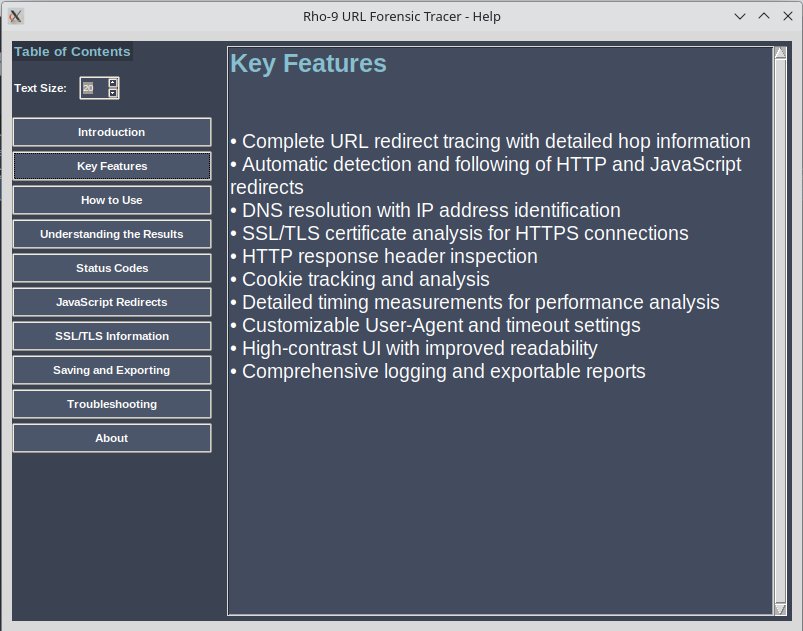
Task: Select the Troubleshooting topic
Action: pos(111,404)
